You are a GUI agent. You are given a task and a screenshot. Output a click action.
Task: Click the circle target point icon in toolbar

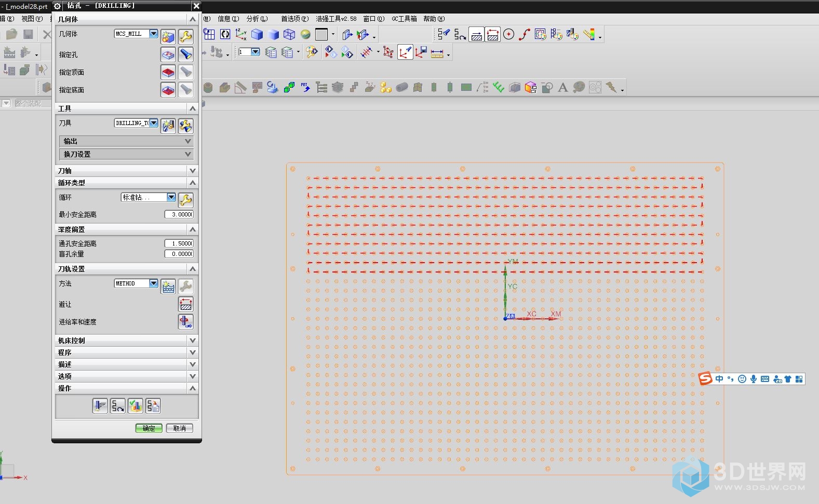(509, 34)
